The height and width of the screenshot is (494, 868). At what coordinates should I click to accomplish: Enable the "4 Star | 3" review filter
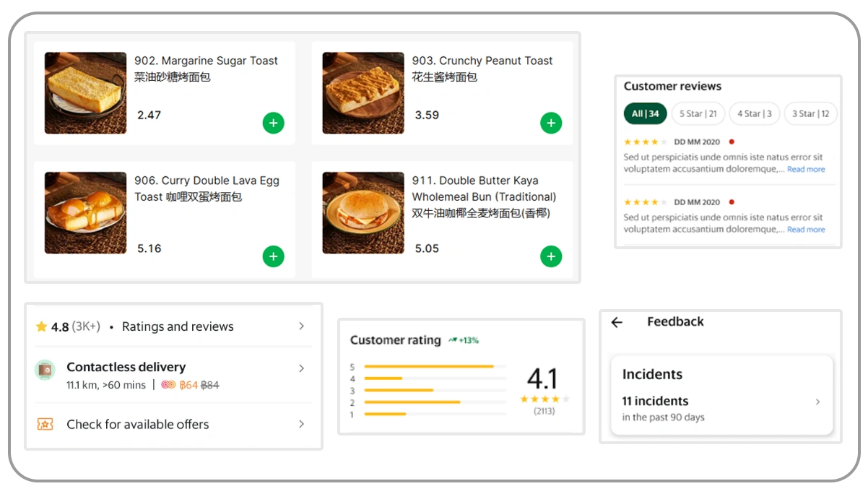[x=754, y=113]
